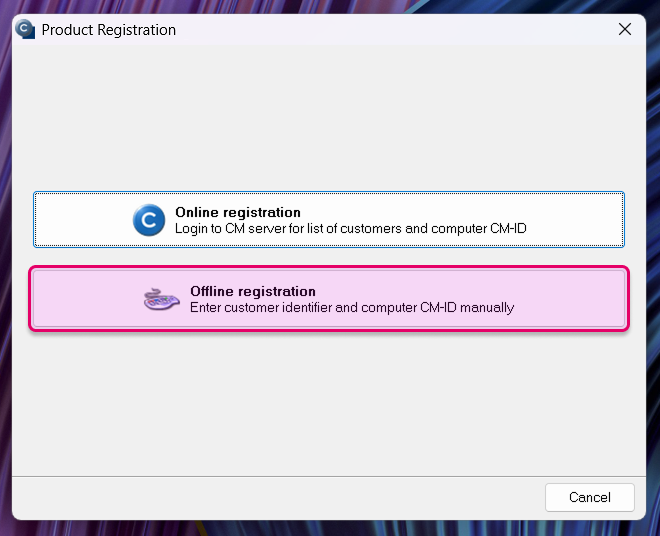Viewport: 660px width, 536px height.
Task: Click 'Enter customer identifier' description text
Action: point(352,308)
